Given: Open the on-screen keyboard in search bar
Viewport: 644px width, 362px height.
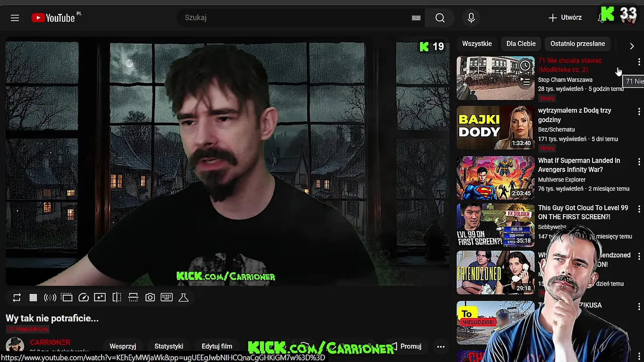Looking at the screenshot, I should pyautogui.click(x=416, y=18).
